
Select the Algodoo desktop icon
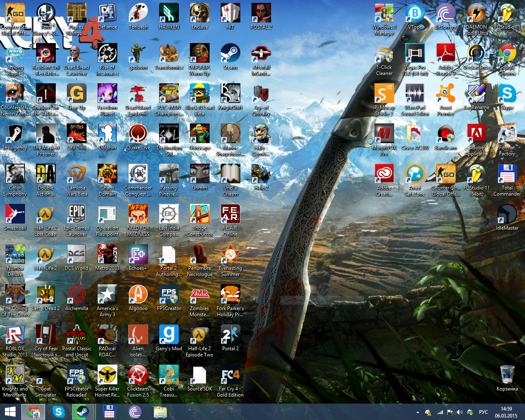(138, 298)
